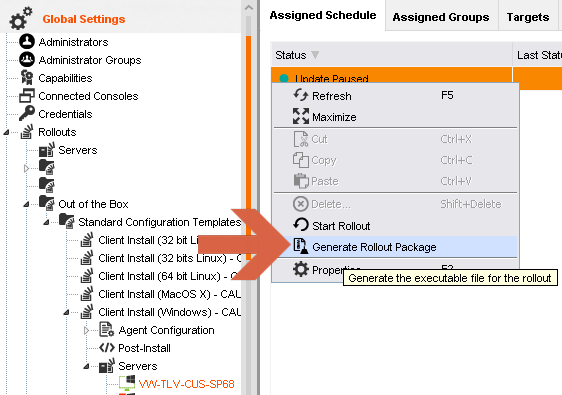Switch to Assigned Schedule tab
Screen dimensions: 562x395
(323, 15)
